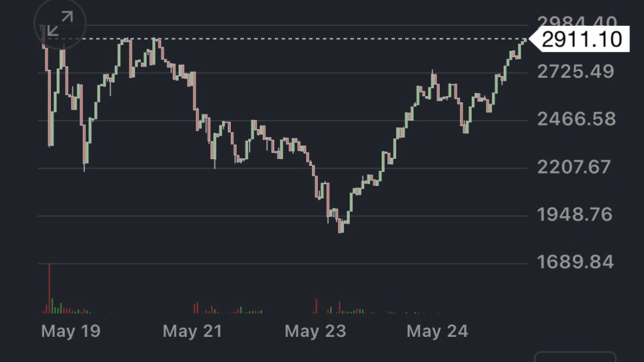Click the lowest candle of the chart
Viewport: 644px width, 362px height.
pos(341,228)
